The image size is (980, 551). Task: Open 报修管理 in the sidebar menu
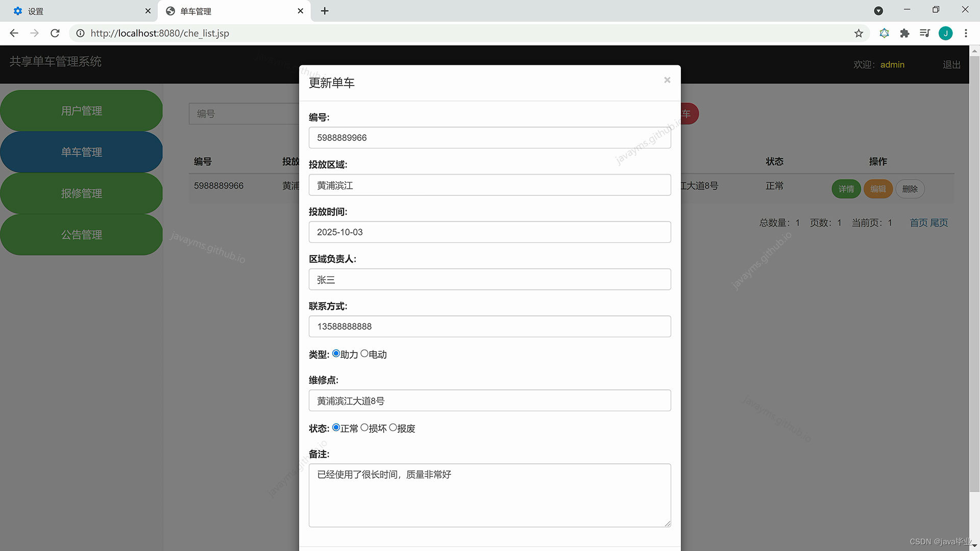pyautogui.click(x=82, y=193)
